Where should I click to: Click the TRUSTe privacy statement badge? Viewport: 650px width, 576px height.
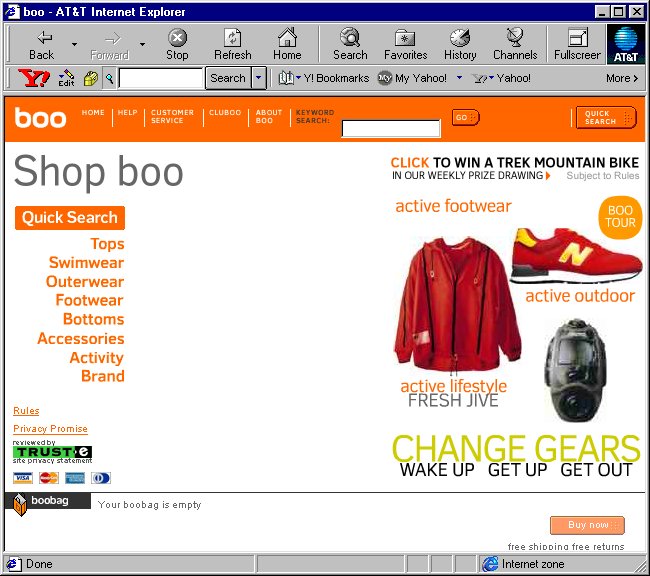tap(52, 452)
